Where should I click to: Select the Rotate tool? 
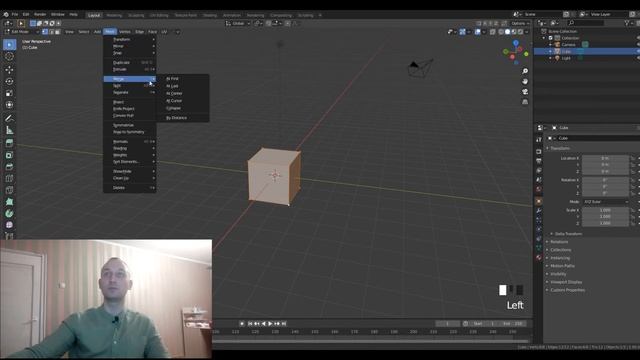pyautogui.click(x=9, y=82)
